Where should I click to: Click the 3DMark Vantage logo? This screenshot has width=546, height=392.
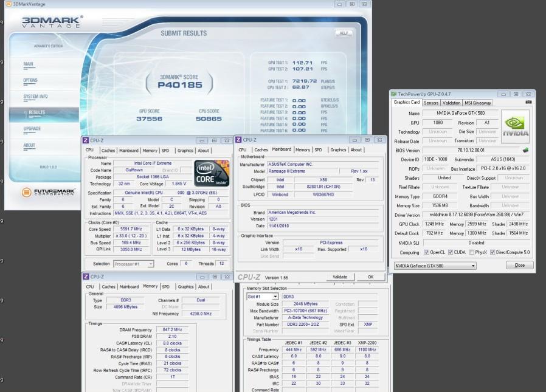[x=52, y=22]
